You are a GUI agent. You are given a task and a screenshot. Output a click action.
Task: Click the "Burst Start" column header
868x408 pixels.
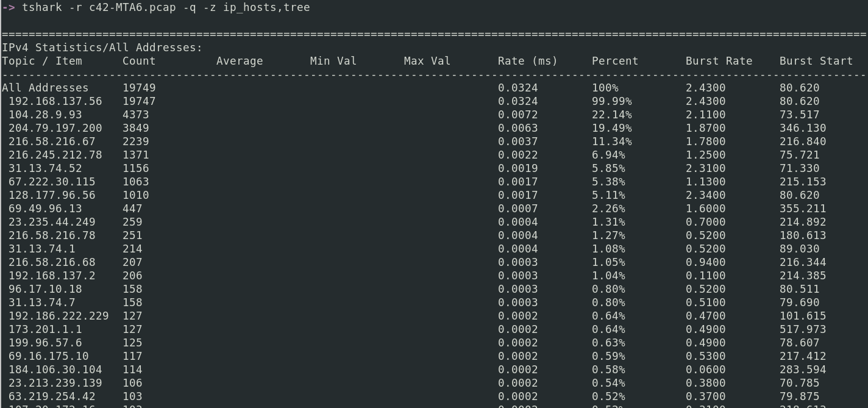[816, 61]
